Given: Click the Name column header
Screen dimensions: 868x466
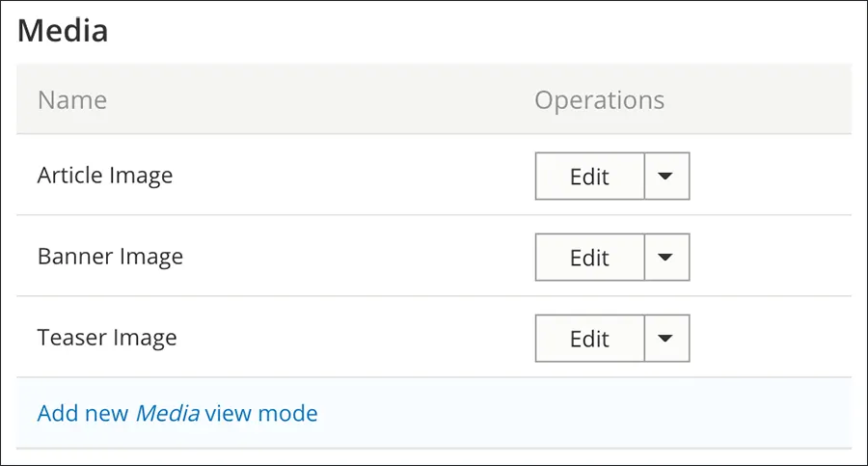Looking at the screenshot, I should (72, 100).
